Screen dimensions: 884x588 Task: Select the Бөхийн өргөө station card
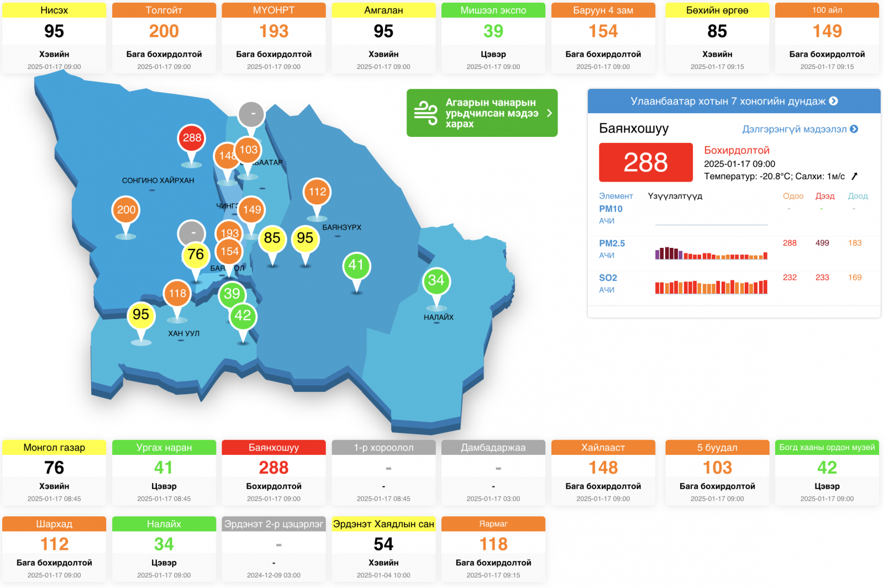coord(717,38)
